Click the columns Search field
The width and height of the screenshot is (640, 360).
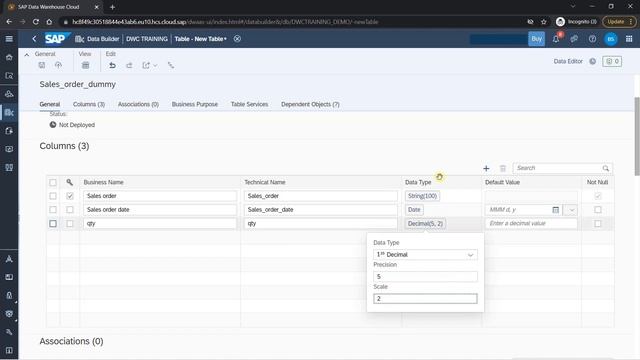point(562,168)
